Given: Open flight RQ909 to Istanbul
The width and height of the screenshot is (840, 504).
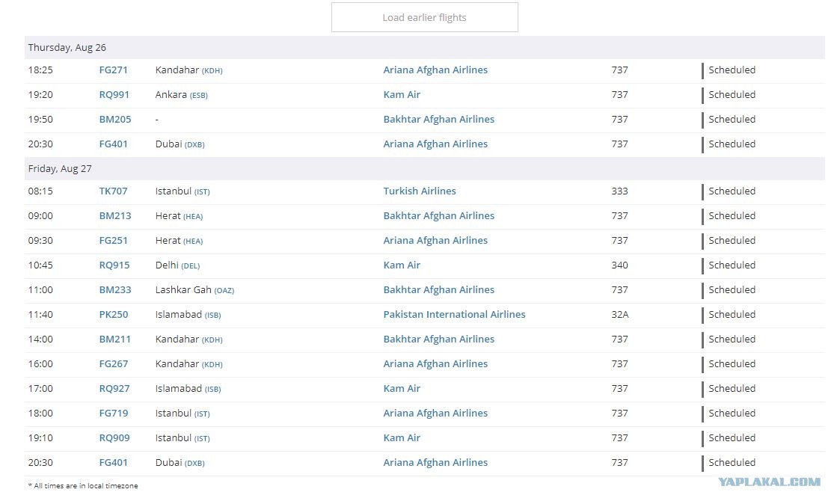Looking at the screenshot, I should point(114,437).
